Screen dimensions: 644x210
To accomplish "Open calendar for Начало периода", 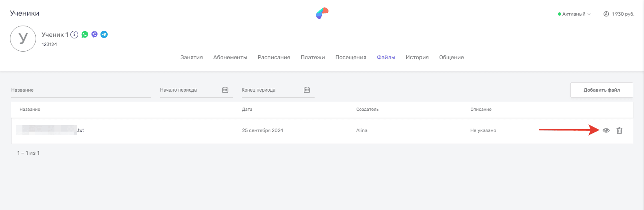I will (x=225, y=90).
